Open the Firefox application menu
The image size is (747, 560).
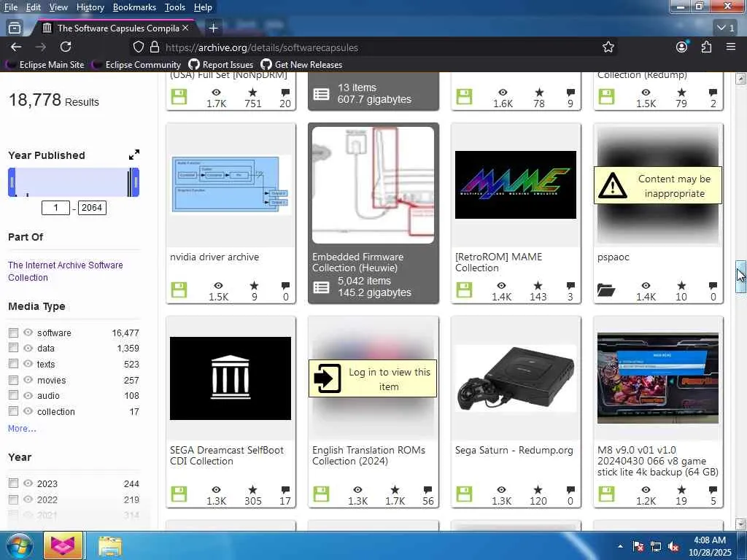coord(731,47)
